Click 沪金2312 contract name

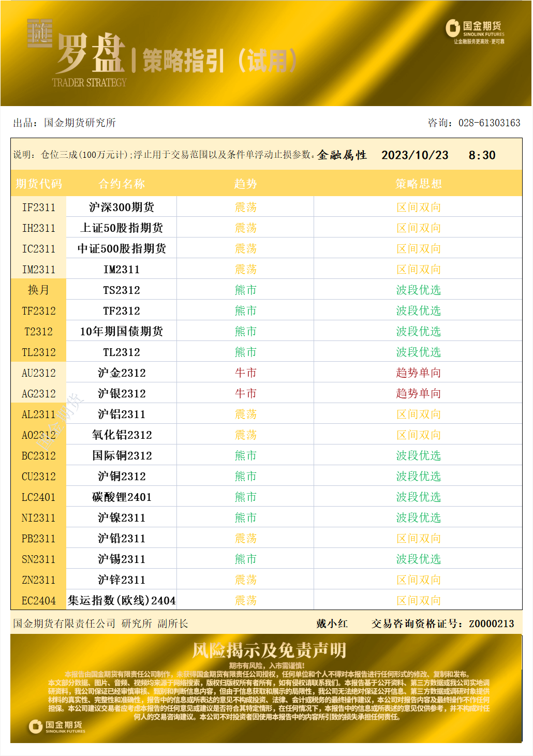(122, 373)
